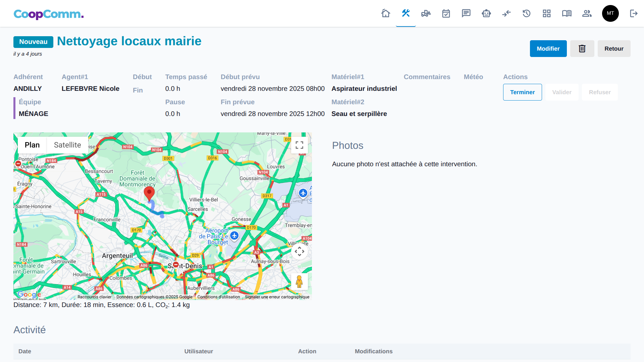
Task: Click the map camera controls button
Action: pos(300,251)
